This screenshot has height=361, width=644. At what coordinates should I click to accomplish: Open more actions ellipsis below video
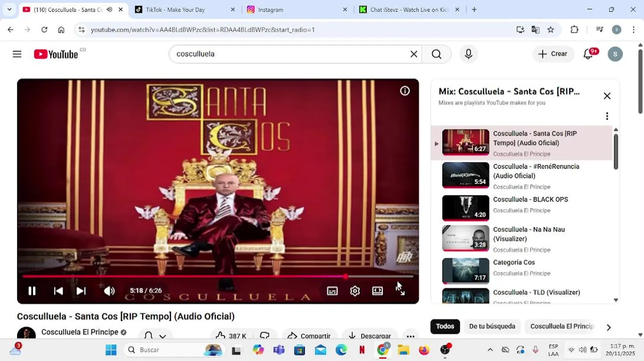click(410, 336)
